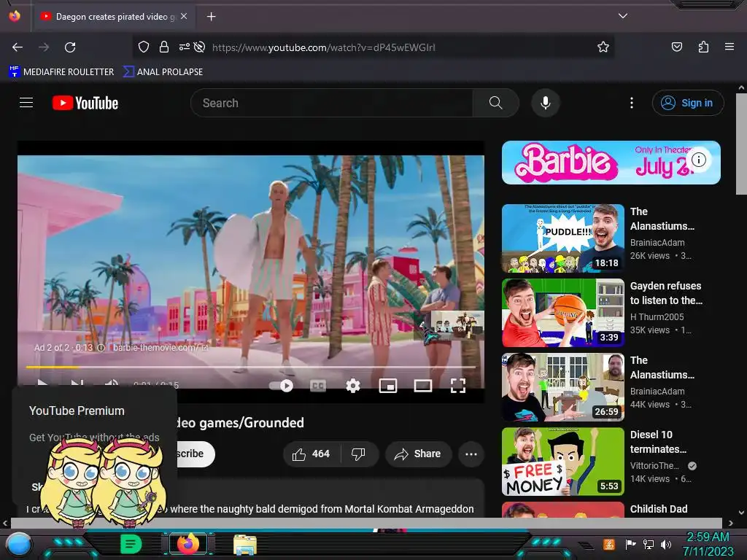Open the MEDIAFIRE ROULETTER bookmark

coord(62,72)
